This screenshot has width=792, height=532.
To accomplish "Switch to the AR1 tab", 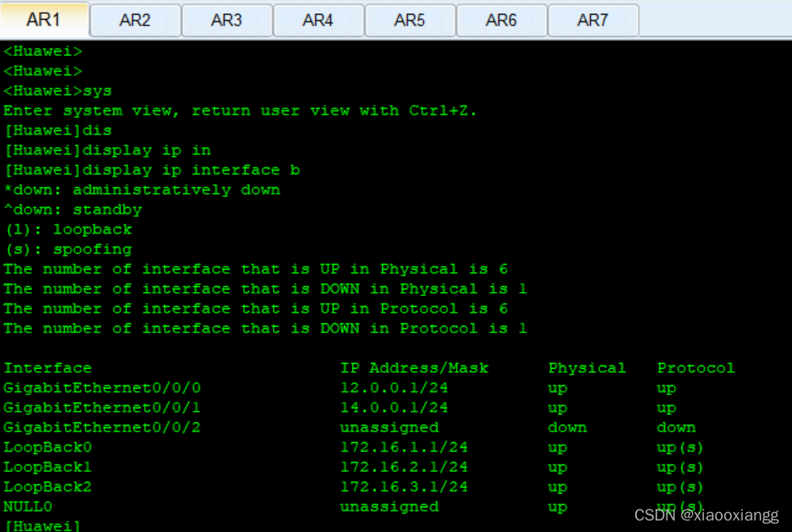I will pos(45,20).
